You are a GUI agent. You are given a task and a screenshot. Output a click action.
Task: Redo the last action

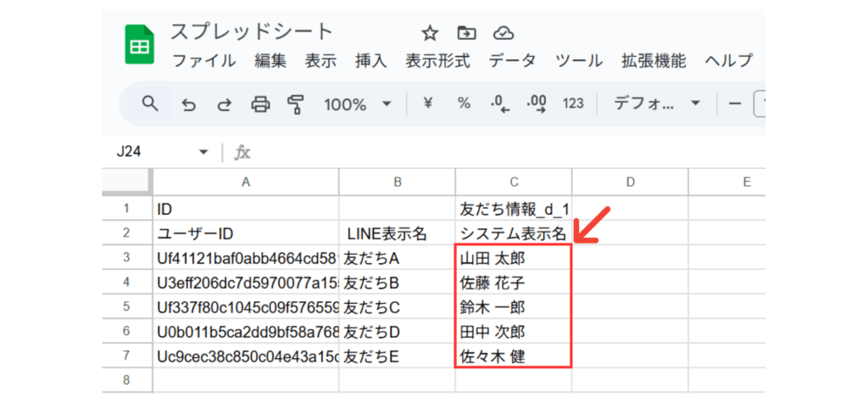tap(225, 104)
